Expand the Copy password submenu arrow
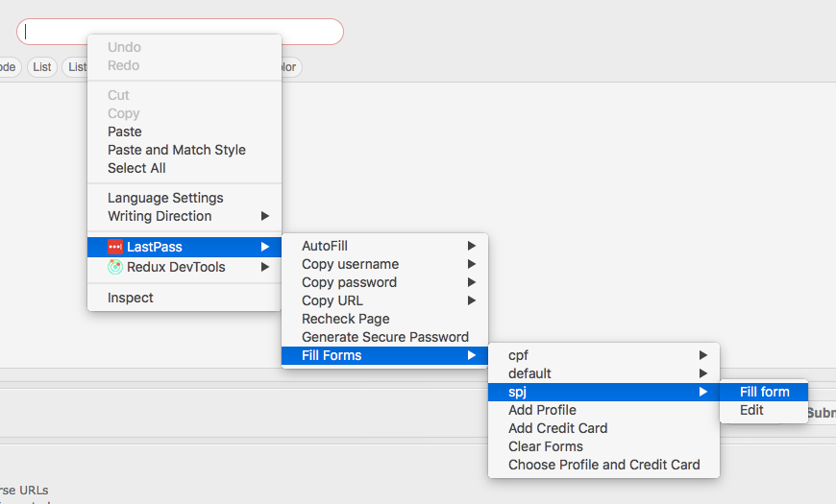The image size is (836, 504). click(x=472, y=282)
